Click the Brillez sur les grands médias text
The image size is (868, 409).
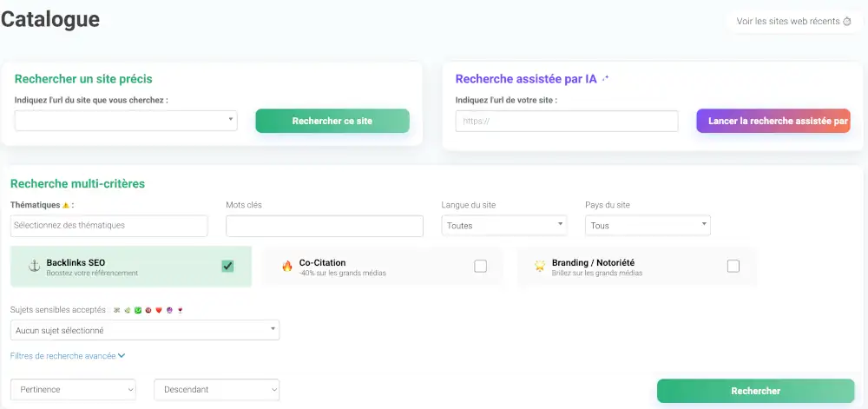point(597,273)
